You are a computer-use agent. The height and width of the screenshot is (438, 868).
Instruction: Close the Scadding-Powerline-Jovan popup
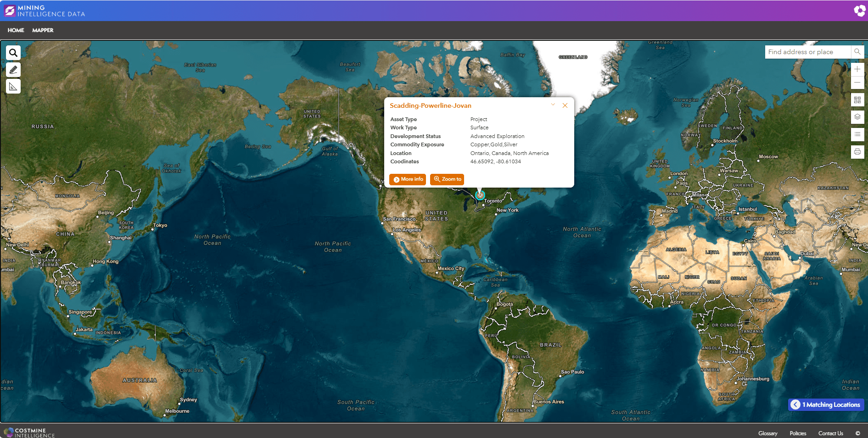(565, 105)
